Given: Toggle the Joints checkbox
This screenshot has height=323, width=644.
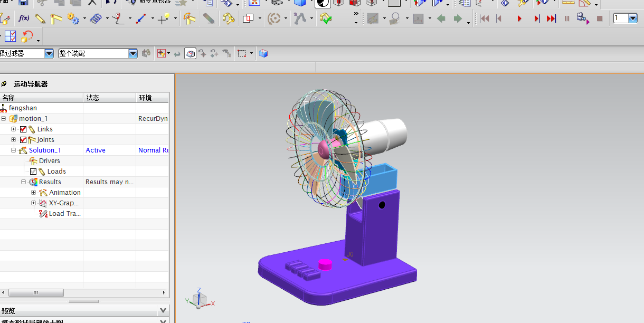Looking at the screenshot, I should [23, 140].
